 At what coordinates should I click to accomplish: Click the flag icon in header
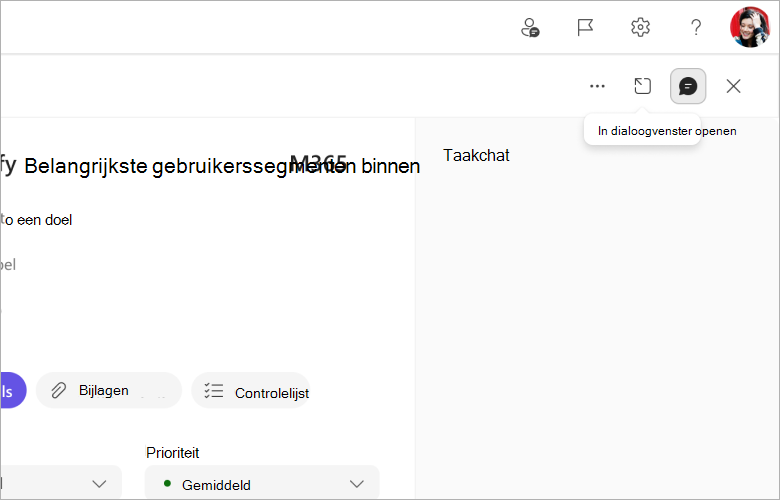(585, 27)
